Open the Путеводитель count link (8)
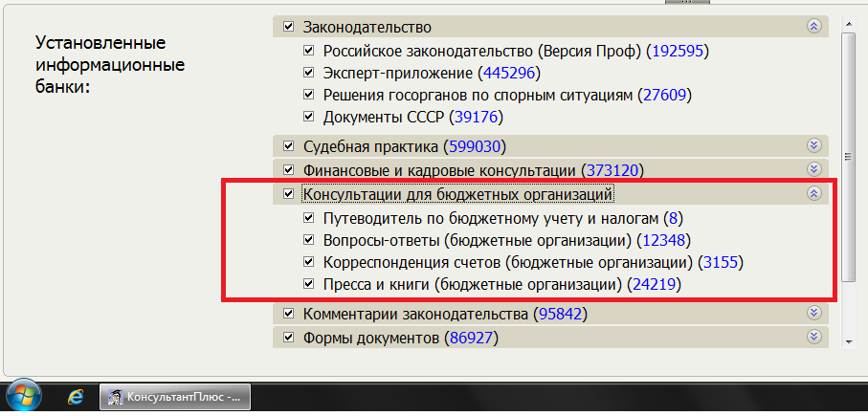The height and width of the screenshot is (416, 868). [673, 219]
